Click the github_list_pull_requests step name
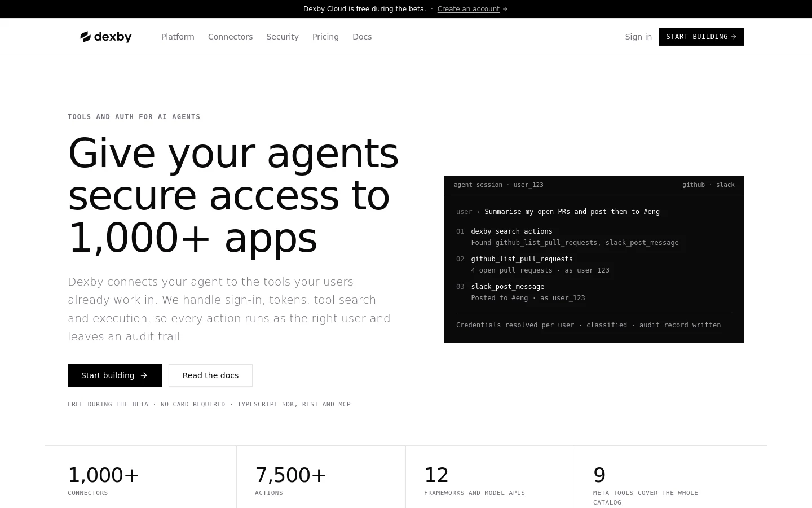Image resolution: width=812 pixels, height=508 pixels. 522,259
